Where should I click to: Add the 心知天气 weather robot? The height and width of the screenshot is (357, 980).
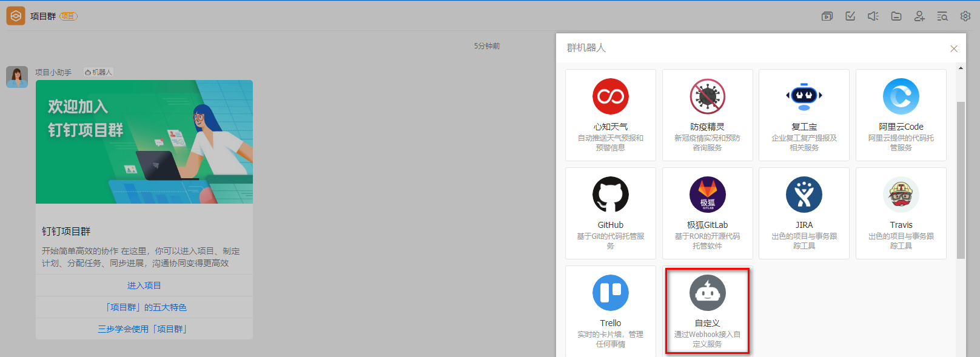click(x=611, y=115)
